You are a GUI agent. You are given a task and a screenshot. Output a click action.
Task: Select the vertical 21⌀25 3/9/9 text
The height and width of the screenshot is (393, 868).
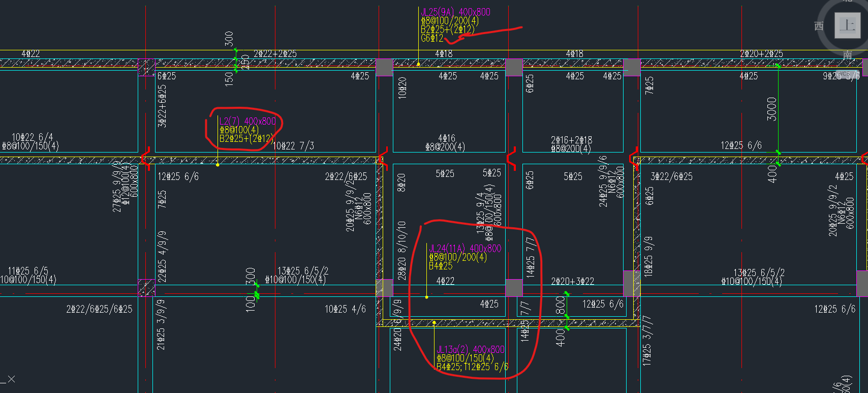[x=161, y=325]
